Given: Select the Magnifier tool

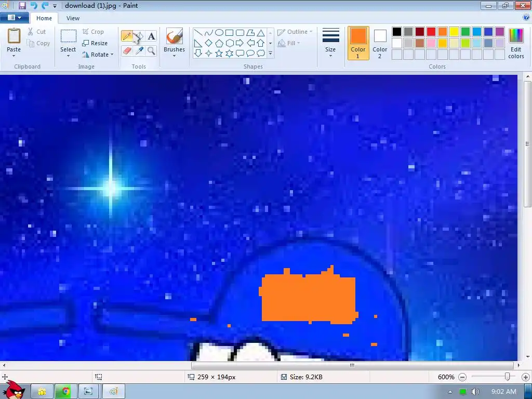Looking at the screenshot, I should (151, 51).
